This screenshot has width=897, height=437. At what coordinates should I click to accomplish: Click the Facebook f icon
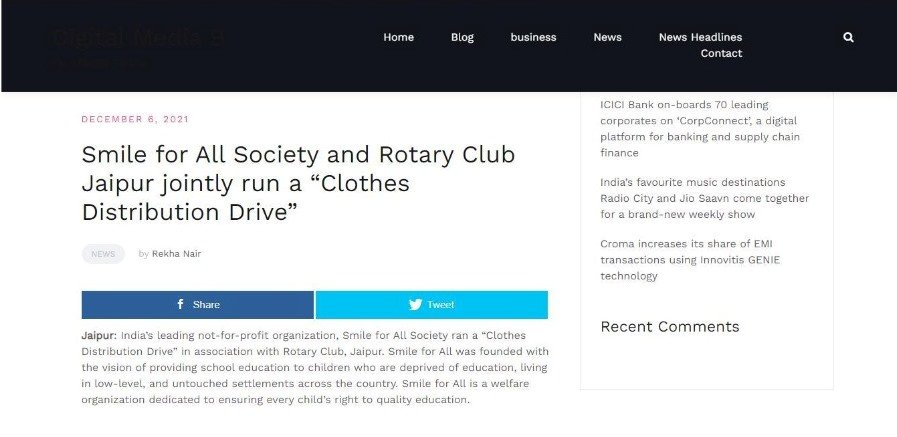[180, 304]
